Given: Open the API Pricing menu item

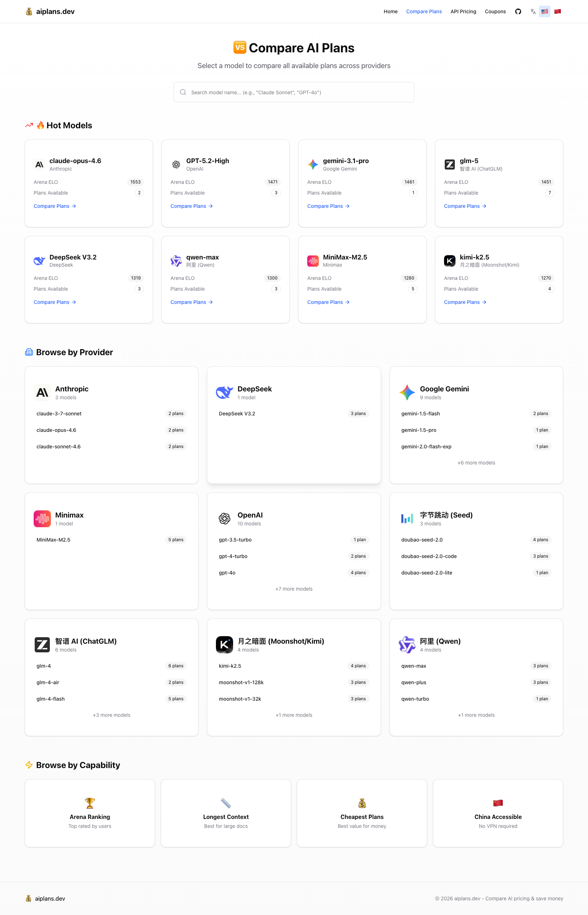Looking at the screenshot, I should click(463, 11).
